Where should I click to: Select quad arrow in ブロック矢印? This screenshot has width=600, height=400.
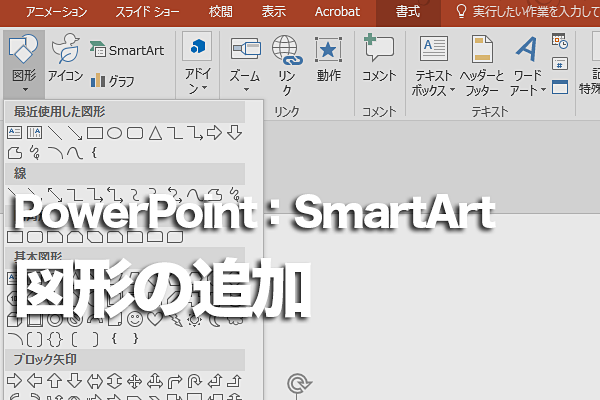[134, 381]
